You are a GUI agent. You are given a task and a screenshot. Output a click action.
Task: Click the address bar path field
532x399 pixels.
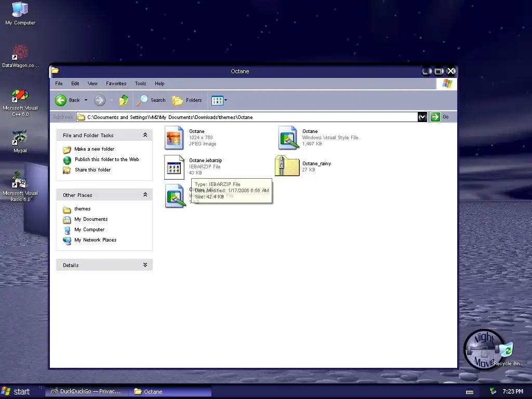pyautogui.click(x=247, y=117)
